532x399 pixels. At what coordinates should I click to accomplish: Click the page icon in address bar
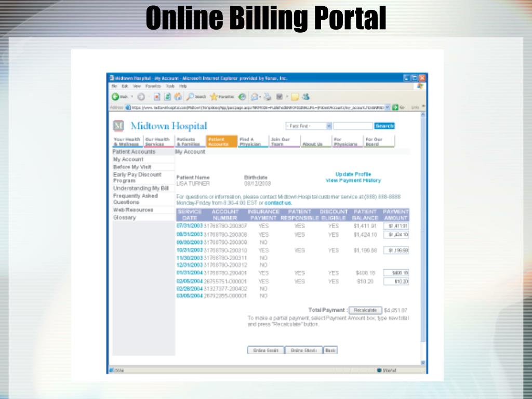pos(128,107)
